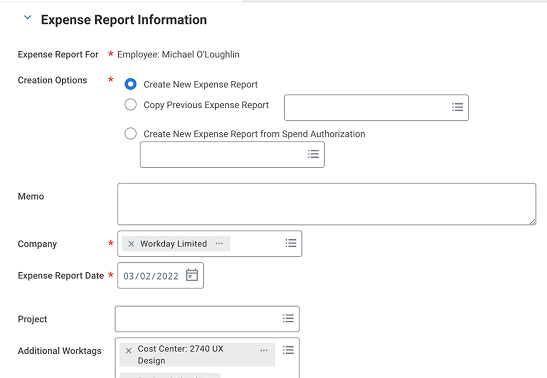Click the Additional Worktags label
Viewport: 547px width, 378px height.
pos(60,351)
